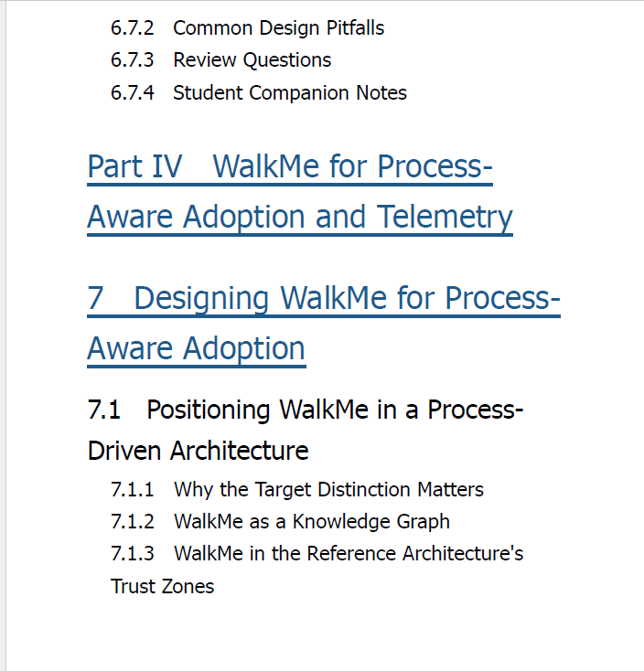Go to the Review Questions section

point(252,60)
